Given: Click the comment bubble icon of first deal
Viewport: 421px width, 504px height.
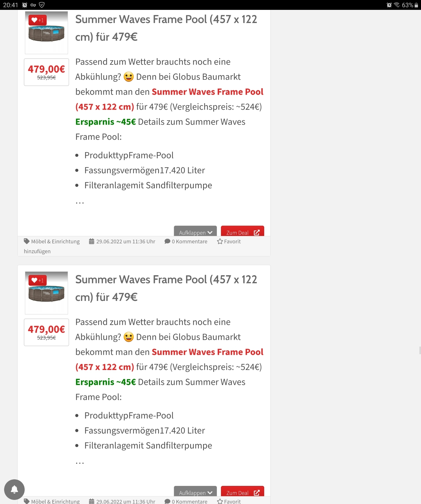Looking at the screenshot, I should coord(167,241).
